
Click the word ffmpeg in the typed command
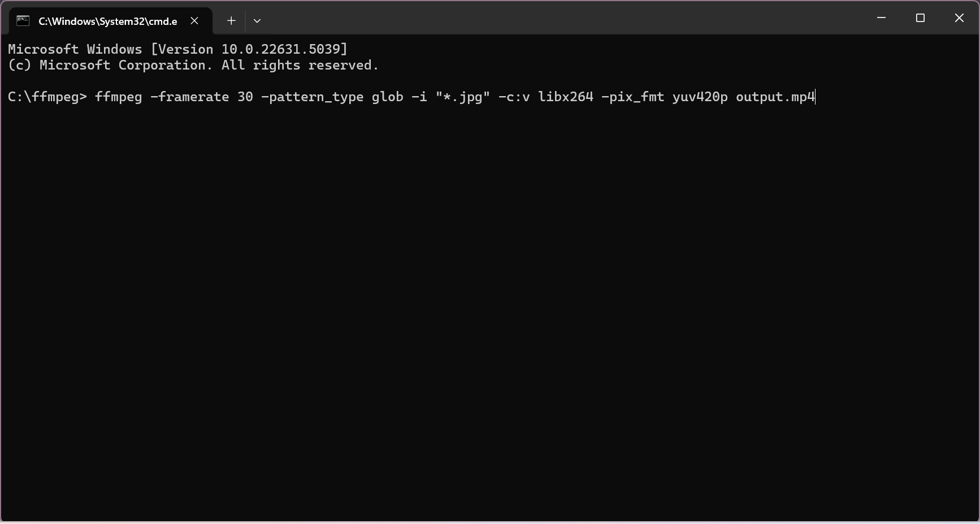coord(118,97)
